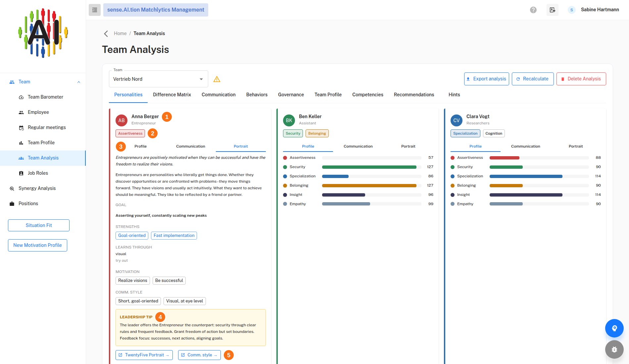
Task: Click sense.AI.tion Matchlytics Management title
Action: coord(156,10)
